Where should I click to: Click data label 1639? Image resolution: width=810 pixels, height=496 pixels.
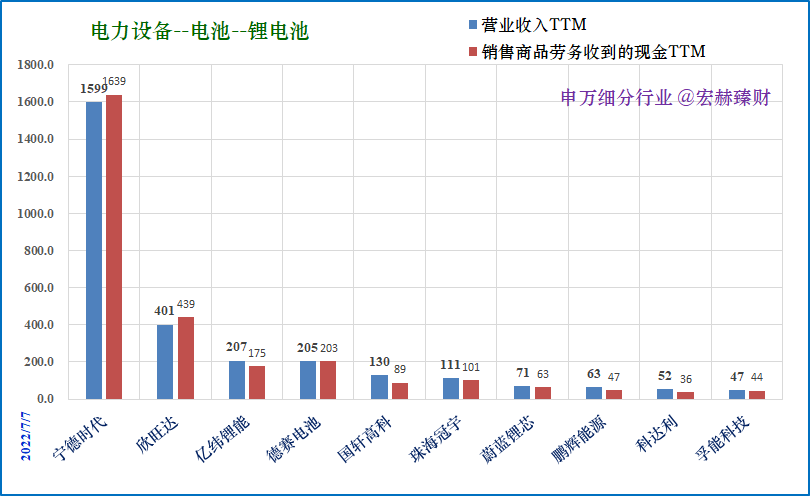click(x=114, y=81)
